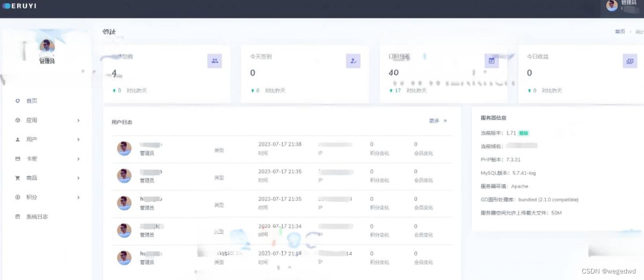This screenshot has width=644, height=280.
Task: Click the money icon on 今日收益 card
Action: [x=630, y=61]
